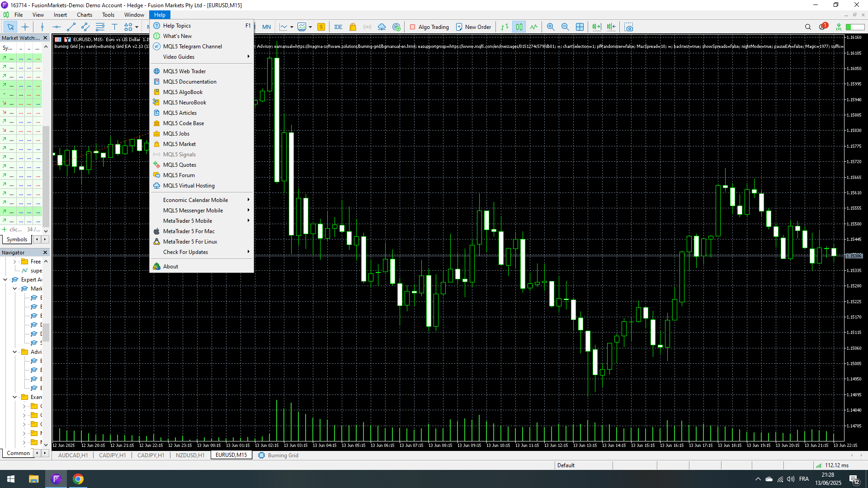This screenshot has width=868, height=488.
Task: Open the search magnifier
Action: [808, 27]
